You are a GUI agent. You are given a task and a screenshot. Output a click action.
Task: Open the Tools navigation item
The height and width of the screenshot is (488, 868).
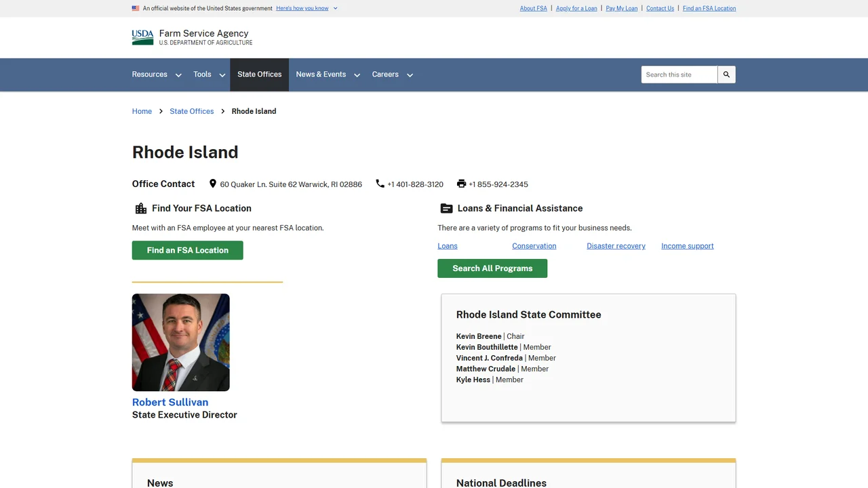coord(202,75)
